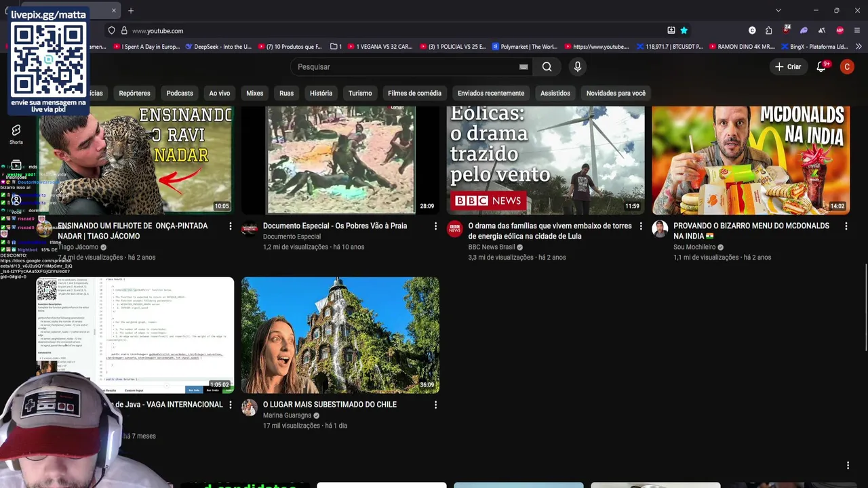Open the bookmark folder labeled 1

(x=336, y=47)
